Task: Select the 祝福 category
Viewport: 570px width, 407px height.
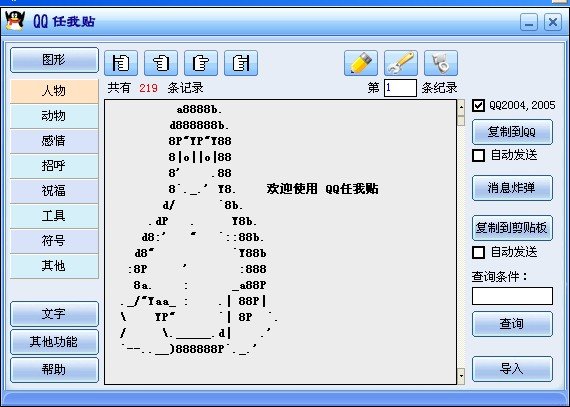Action: 55,191
